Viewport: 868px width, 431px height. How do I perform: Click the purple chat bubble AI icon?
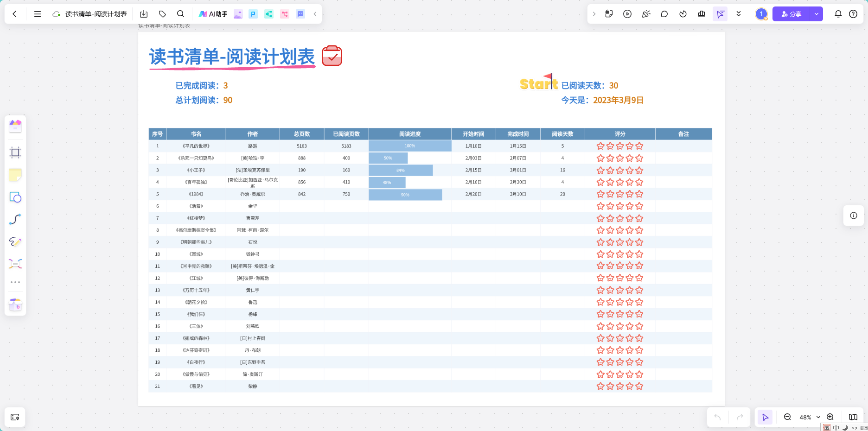pos(300,14)
